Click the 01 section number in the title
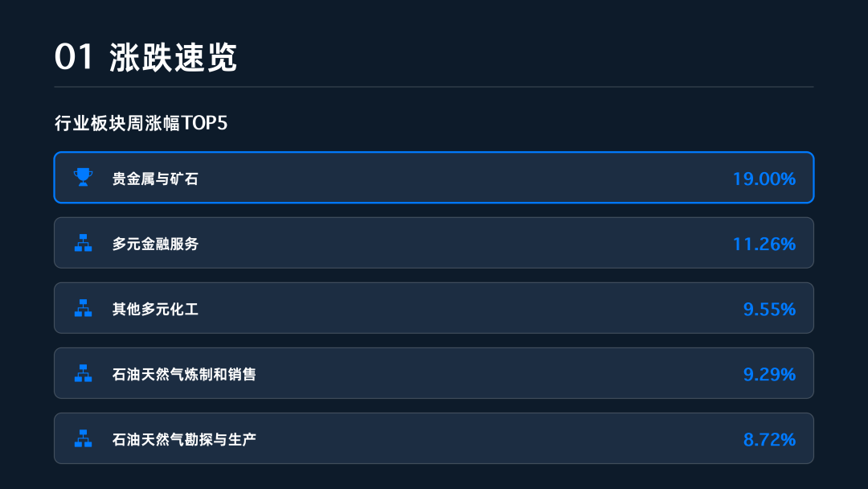This screenshot has width=868, height=489. [x=75, y=58]
